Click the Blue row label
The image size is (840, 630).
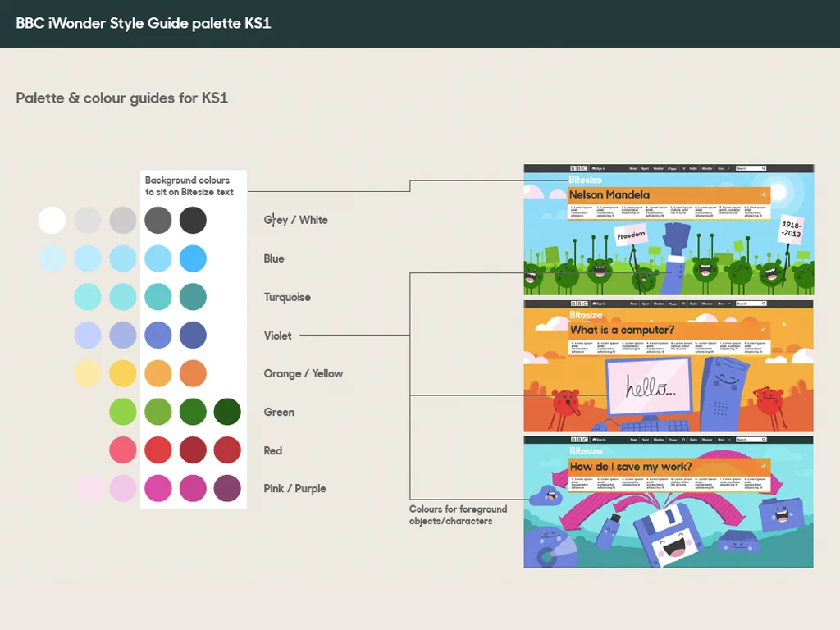click(x=274, y=258)
